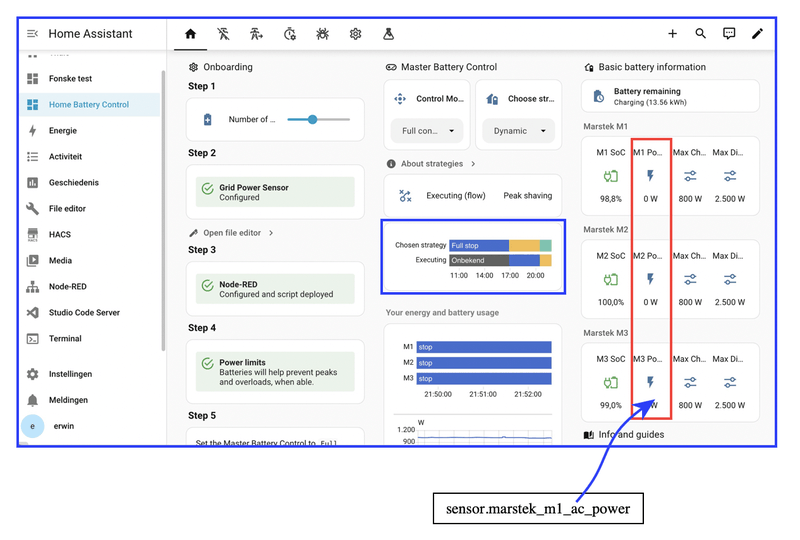Click the pencil edit dashboard icon
800x540 pixels.
click(x=758, y=34)
